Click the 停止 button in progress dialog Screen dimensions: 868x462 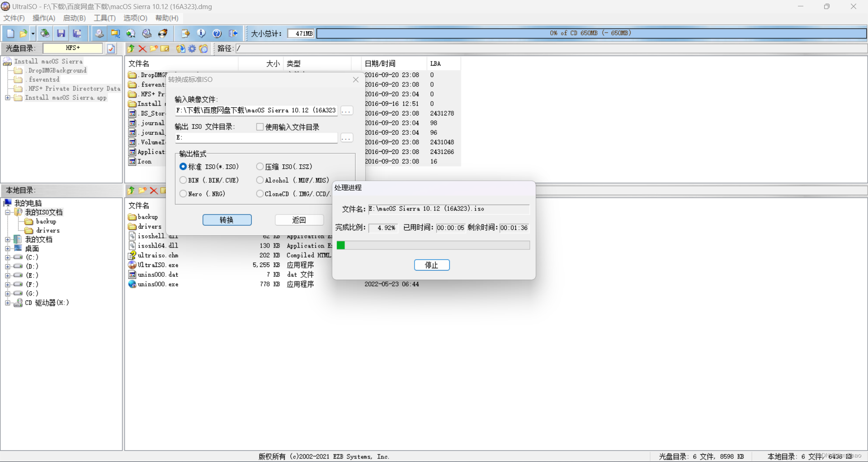[x=432, y=265]
